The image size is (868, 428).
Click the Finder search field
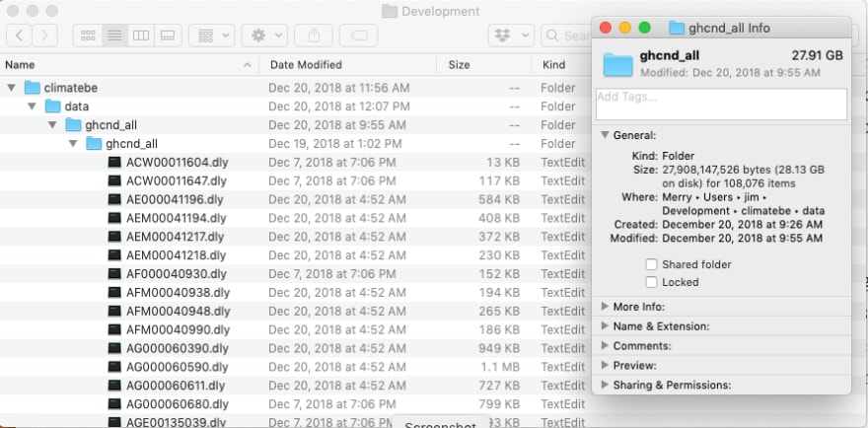[566, 36]
